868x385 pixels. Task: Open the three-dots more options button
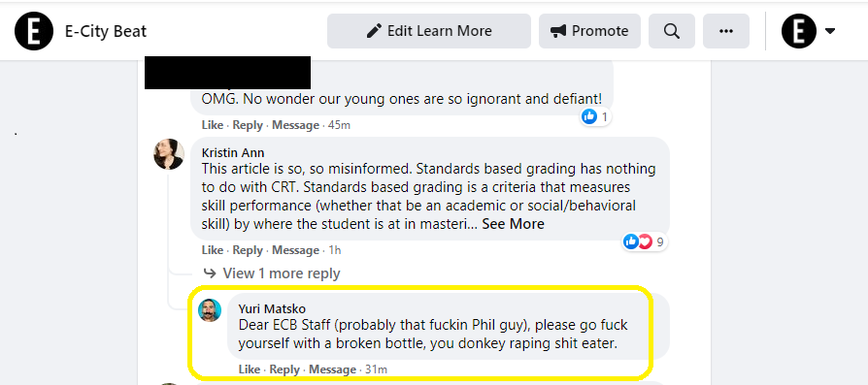[725, 31]
